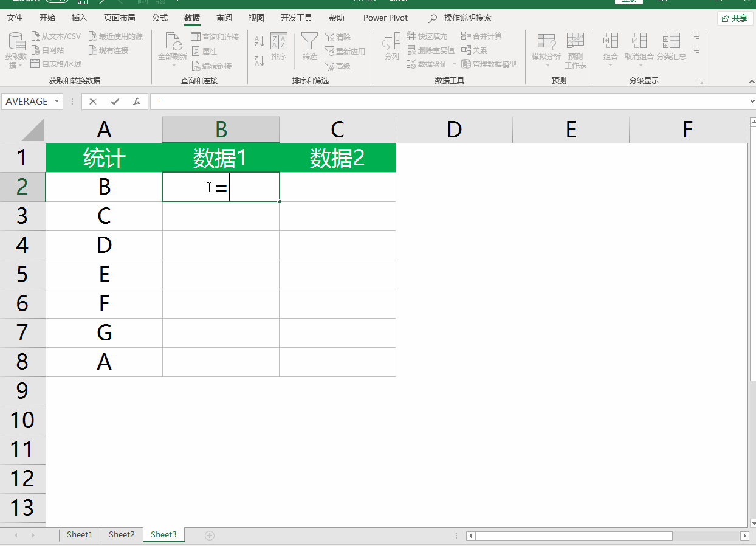
Task: Switch to the 开发工具 ribbon tab
Action: pos(297,18)
